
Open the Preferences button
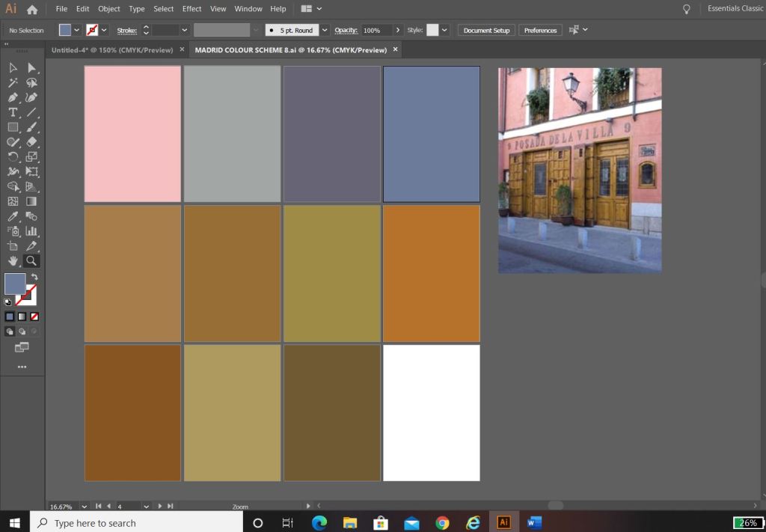(540, 30)
